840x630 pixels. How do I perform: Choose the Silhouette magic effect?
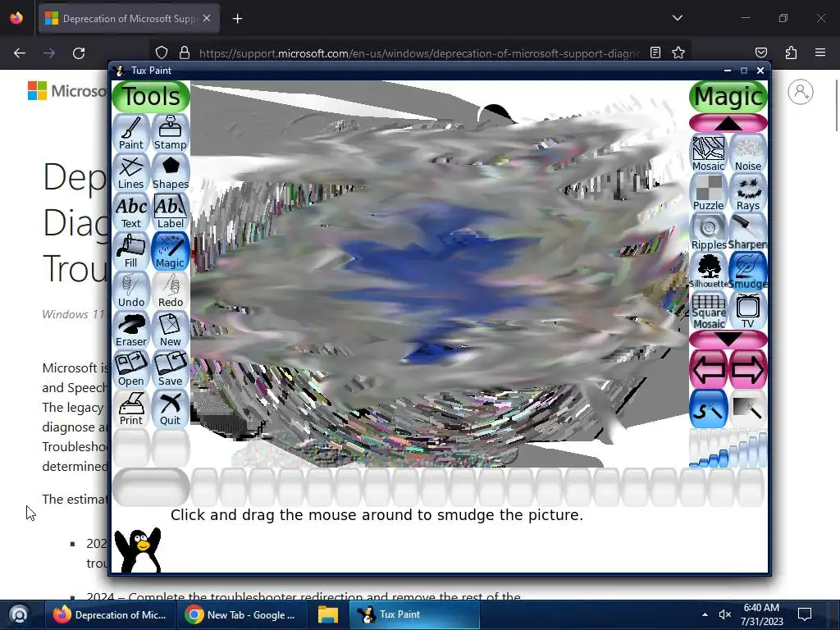[x=708, y=271]
